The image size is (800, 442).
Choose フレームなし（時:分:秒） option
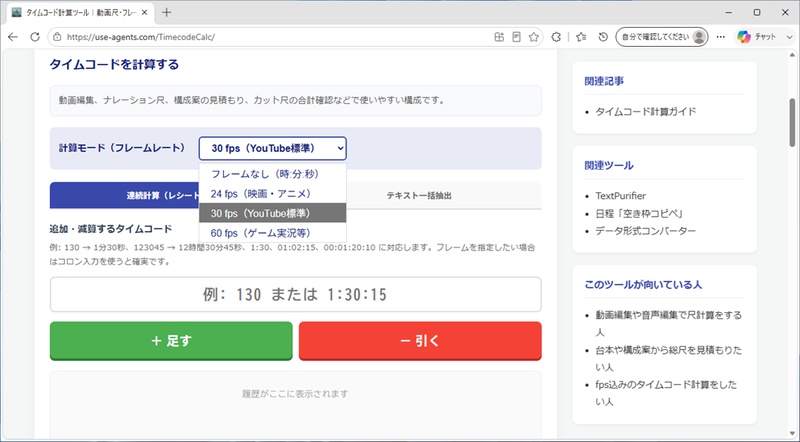[x=272, y=174]
